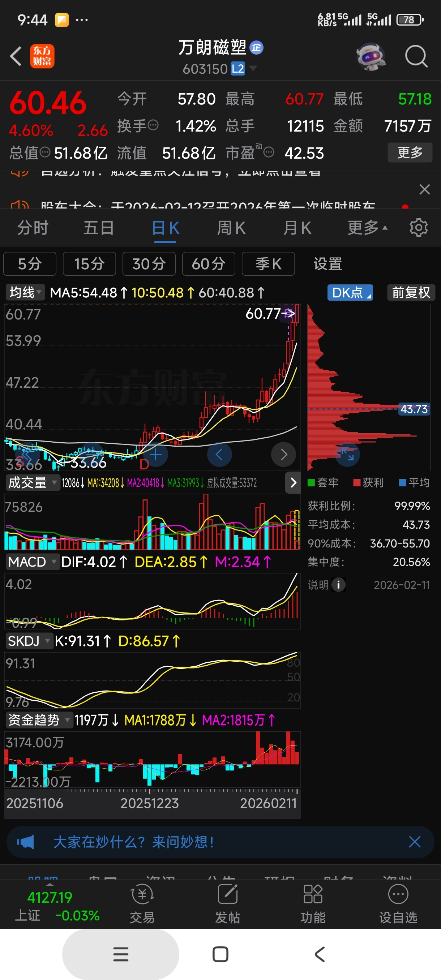Expand the 更多 chart period menu
Viewport: 441px width, 980px height.
(367, 228)
